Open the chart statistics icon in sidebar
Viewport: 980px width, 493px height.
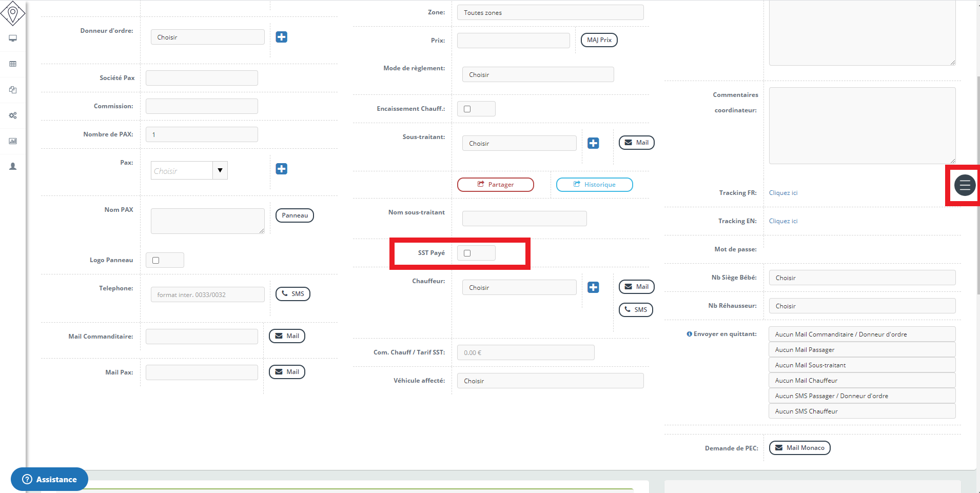[13, 141]
